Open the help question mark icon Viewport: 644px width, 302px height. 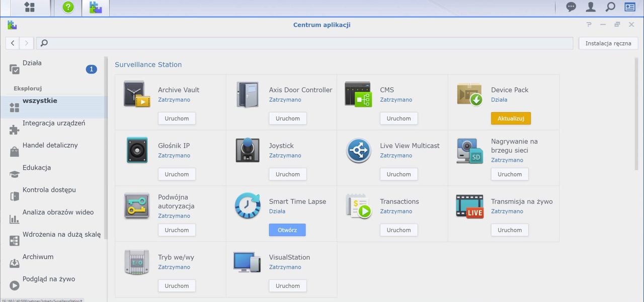pyautogui.click(x=68, y=8)
